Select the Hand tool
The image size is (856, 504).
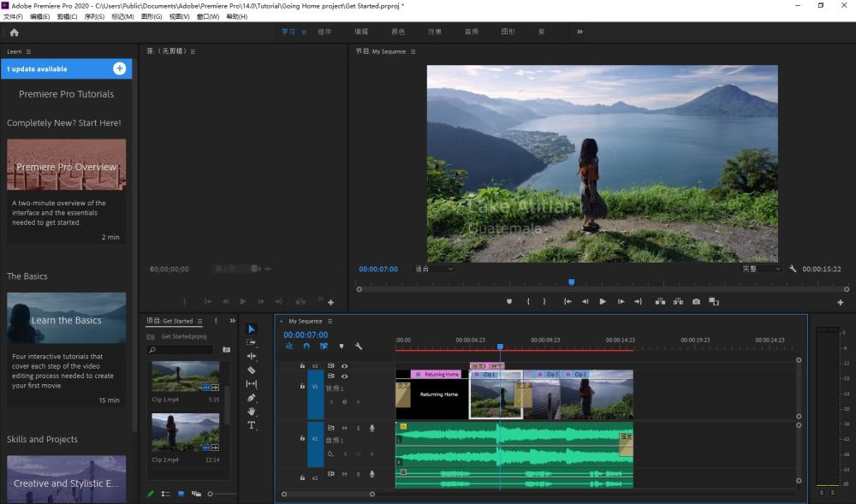click(x=251, y=412)
